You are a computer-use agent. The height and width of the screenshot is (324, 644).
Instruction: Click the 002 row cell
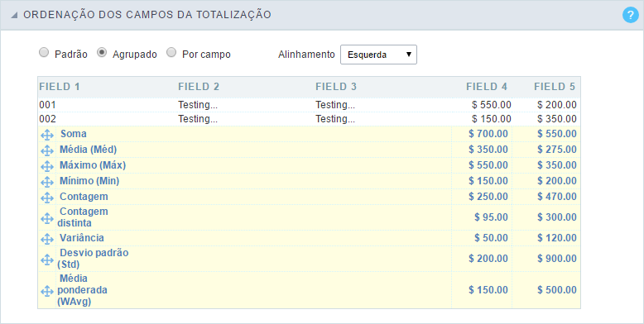[48, 119]
